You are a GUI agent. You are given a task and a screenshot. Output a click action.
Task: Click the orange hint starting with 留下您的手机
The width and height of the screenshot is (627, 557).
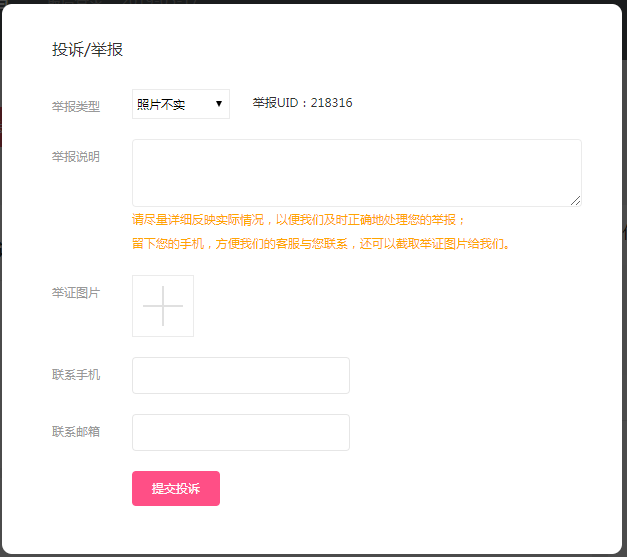click(x=323, y=243)
